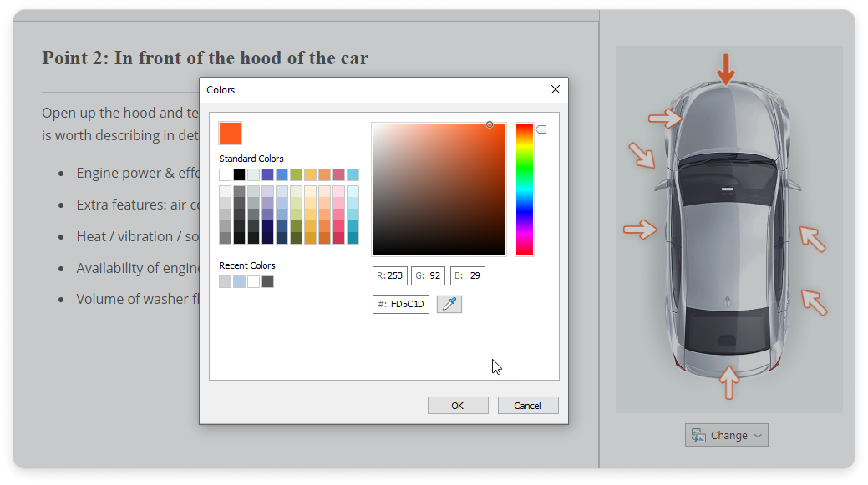The image size is (868, 485).
Task: Close the Colors dialog window
Action: [556, 89]
